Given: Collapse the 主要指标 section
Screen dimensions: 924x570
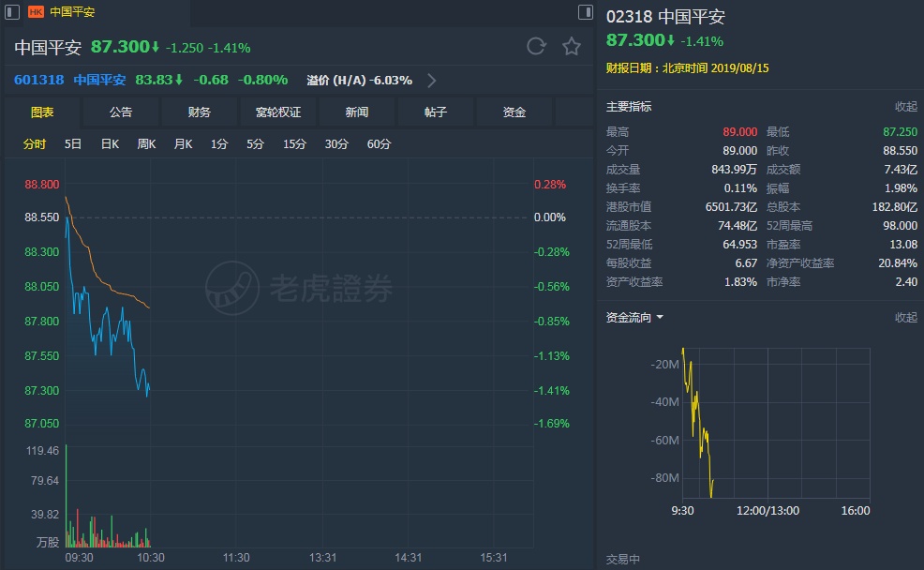Looking at the screenshot, I should coord(905,107).
